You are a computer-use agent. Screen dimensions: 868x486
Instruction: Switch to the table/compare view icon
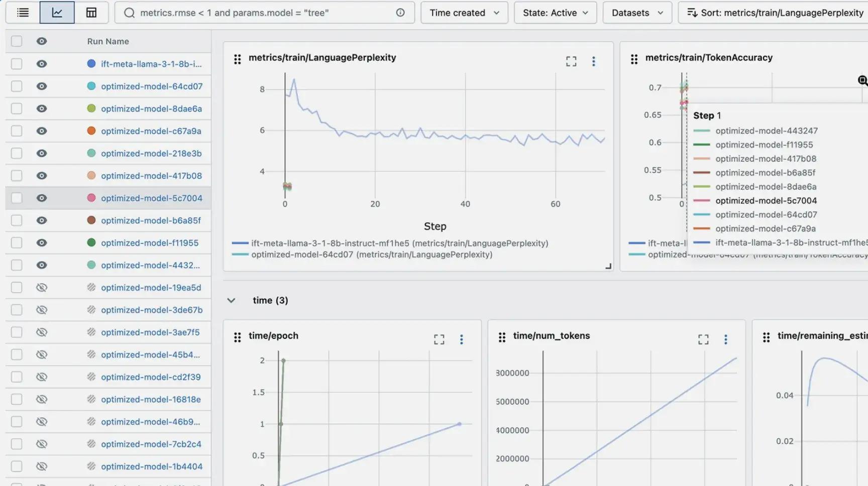click(x=91, y=13)
